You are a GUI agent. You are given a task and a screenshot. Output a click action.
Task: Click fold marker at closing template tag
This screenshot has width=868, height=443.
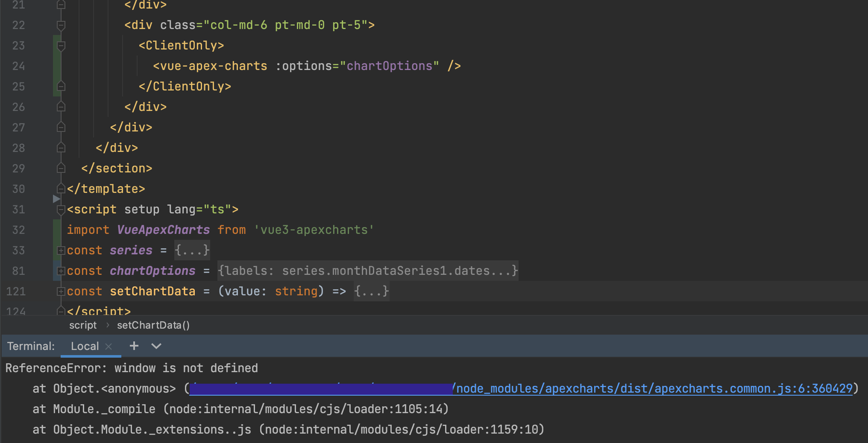tap(61, 189)
